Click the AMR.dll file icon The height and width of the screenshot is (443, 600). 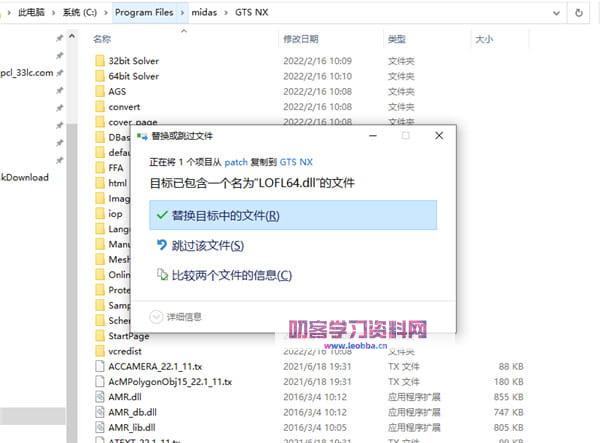99,397
